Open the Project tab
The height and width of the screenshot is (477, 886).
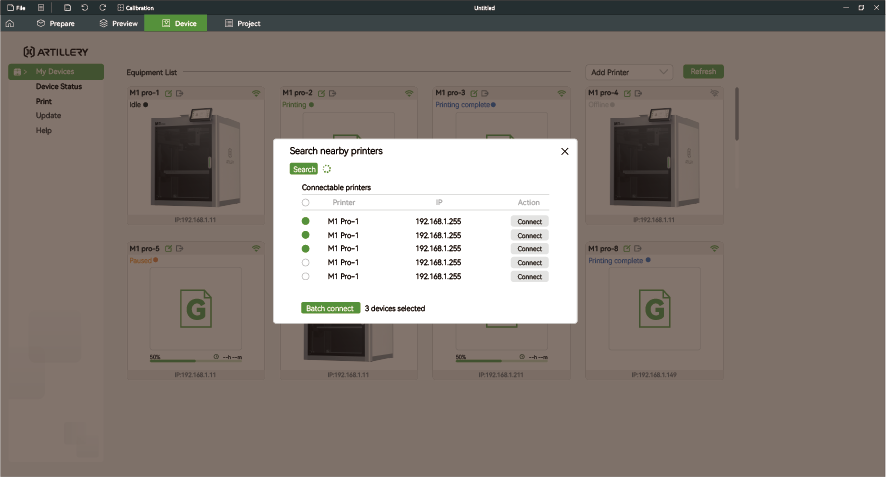pos(242,24)
